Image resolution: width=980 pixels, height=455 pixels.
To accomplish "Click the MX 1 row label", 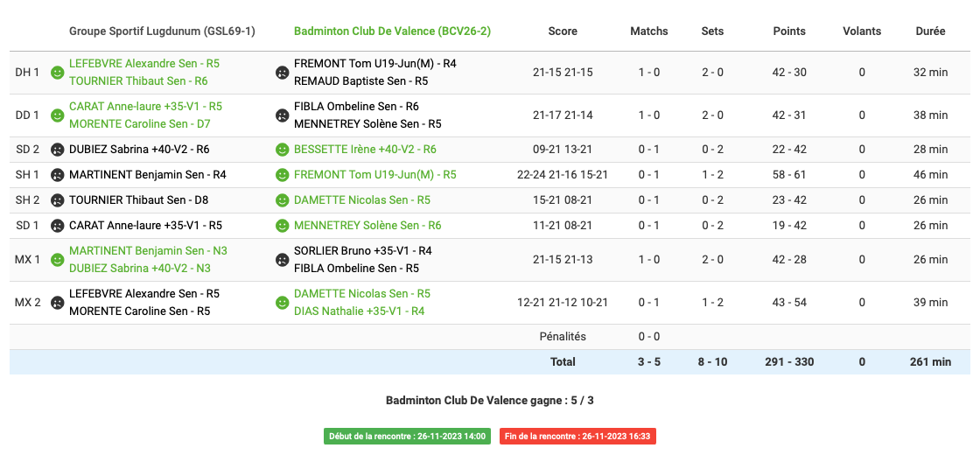I will (x=27, y=259).
